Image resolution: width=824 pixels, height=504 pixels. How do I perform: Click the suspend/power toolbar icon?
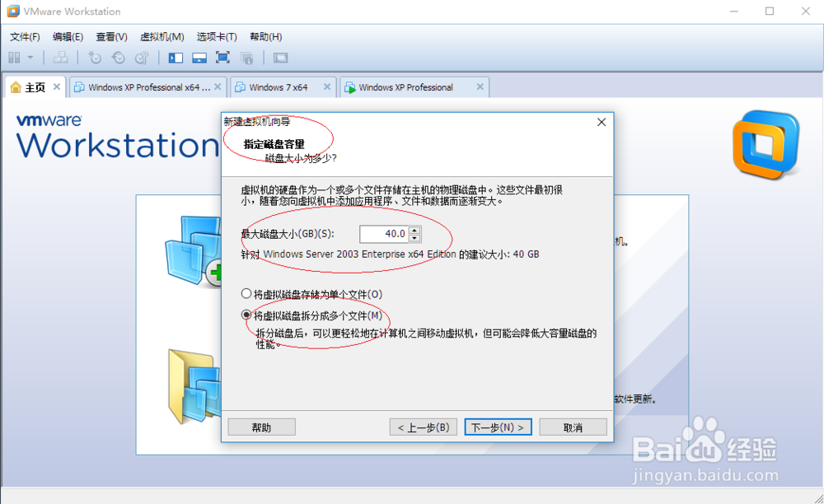[x=14, y=58]
